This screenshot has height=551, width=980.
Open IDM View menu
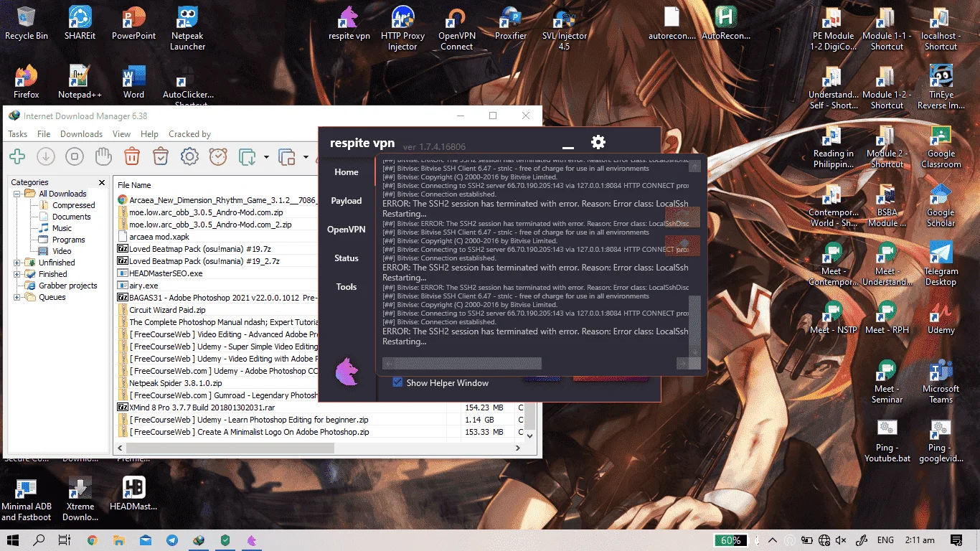[121, 134]
